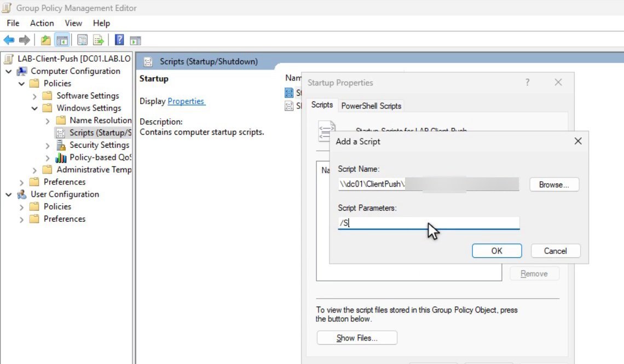Click the Forward arrow toolbar icon
Image resolution: width=624 pixels, height=364 pixels.
point(25,40)
